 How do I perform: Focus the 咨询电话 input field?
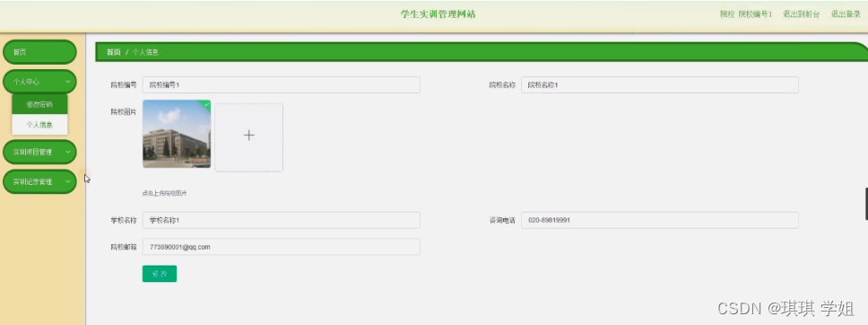click(660, 220)
